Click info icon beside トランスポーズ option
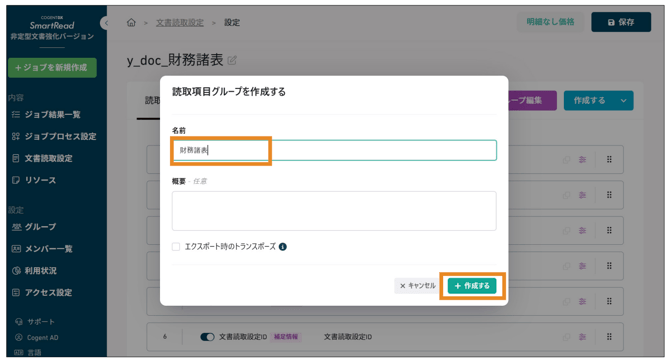 (x=282, y=247)
